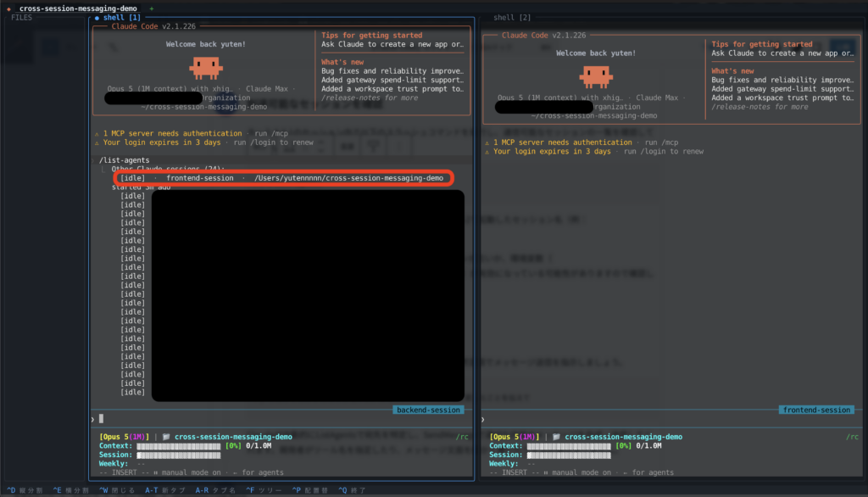Click the A-T new tab shortcut
The image size is (868, 497).
click(x=165, y=490)
